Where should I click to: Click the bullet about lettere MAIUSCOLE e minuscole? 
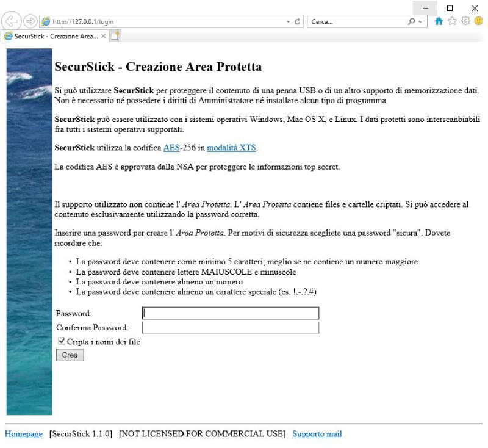[x=186, y=272]
